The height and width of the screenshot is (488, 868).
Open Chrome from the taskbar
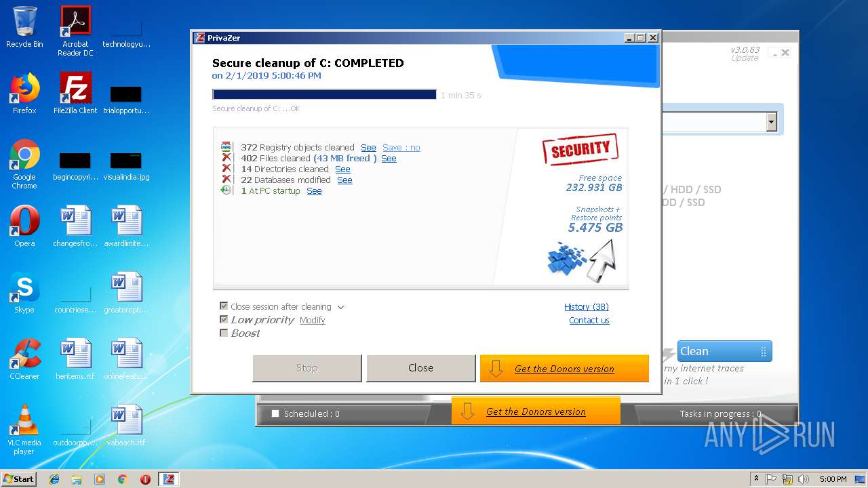click(122, 479)
